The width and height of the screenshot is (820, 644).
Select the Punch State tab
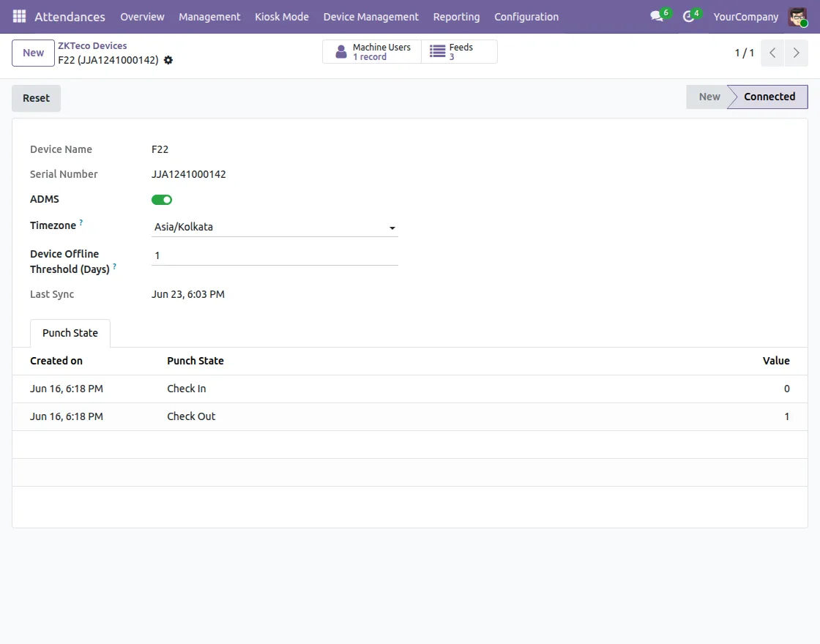[x=70, y=333]
